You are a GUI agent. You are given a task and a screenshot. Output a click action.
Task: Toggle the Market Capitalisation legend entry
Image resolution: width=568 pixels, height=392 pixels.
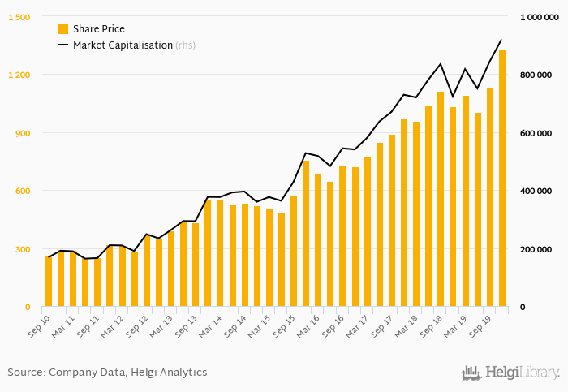(123, 45)
